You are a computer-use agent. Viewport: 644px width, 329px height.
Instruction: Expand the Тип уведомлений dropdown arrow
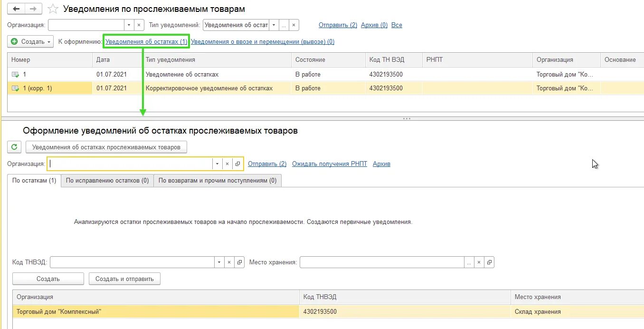(x=274, y=25)
